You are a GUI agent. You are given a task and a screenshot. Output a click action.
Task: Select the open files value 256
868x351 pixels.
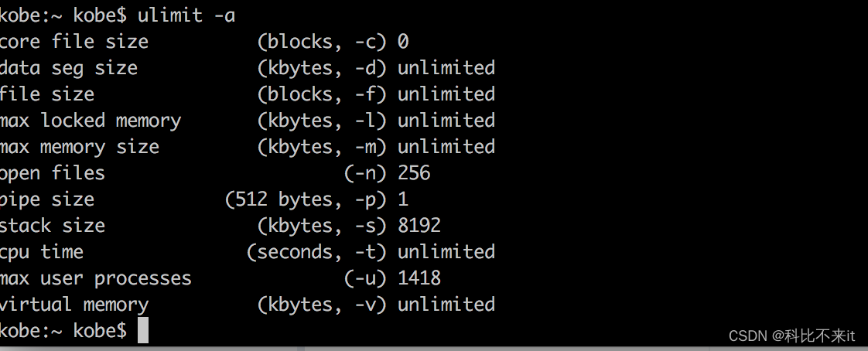[414, 173]
